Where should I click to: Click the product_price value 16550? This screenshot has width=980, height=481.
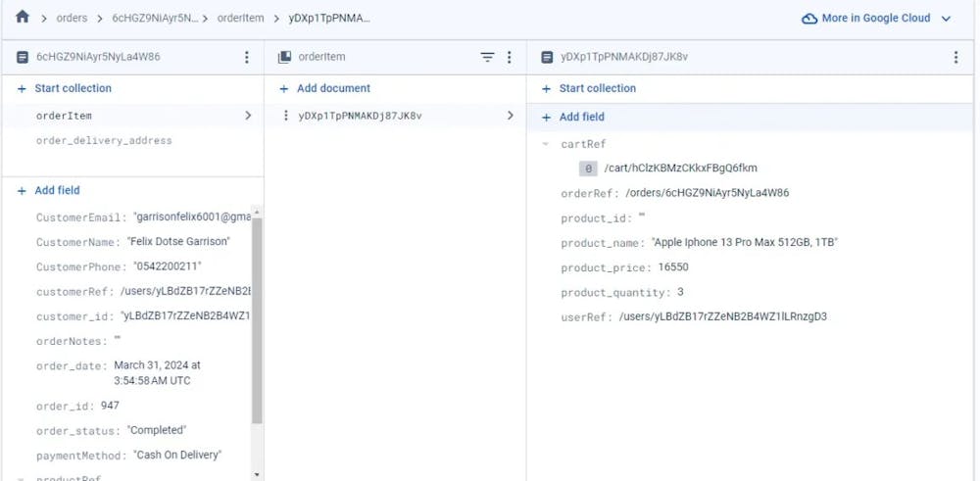tap(673, 267)
